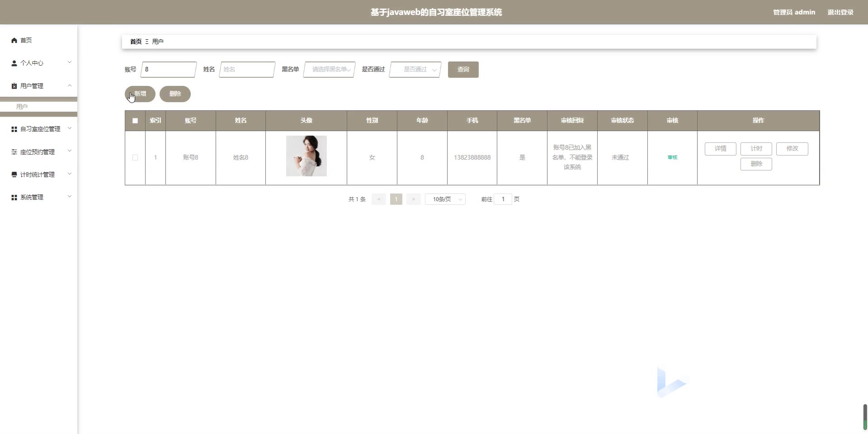Focus the 账号 search input field
Viewport: 868px width, 434px height.
tap(169, 70)
